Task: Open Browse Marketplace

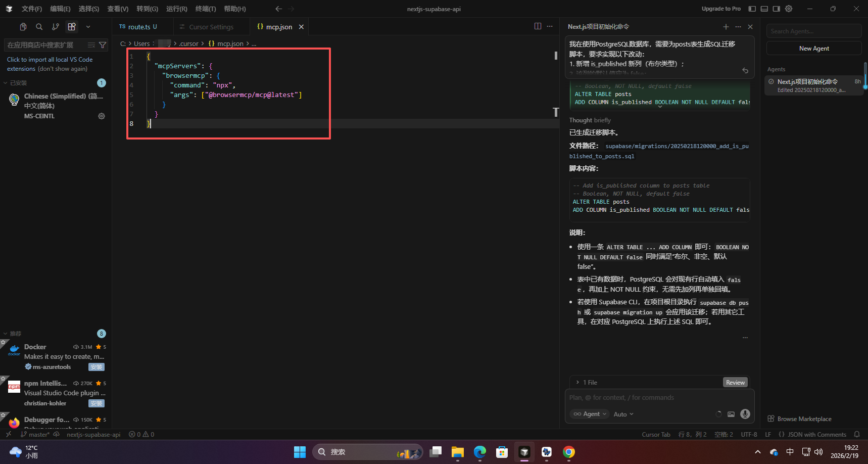Action: coord(799,419)
